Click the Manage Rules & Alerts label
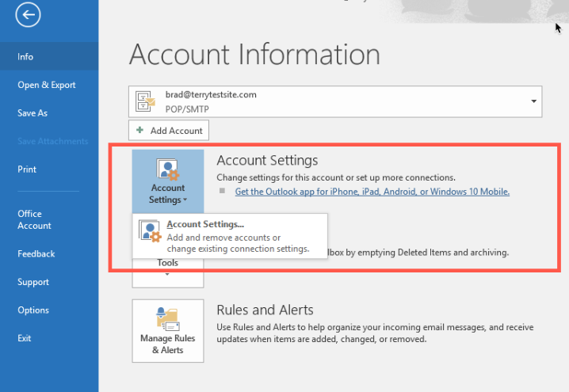569x392 pixels. (x=168, y=344)
